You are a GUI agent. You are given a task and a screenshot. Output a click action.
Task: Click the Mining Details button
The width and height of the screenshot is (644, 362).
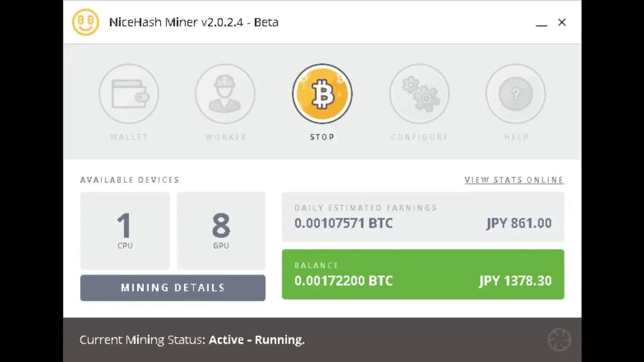(x=173, y=288)
